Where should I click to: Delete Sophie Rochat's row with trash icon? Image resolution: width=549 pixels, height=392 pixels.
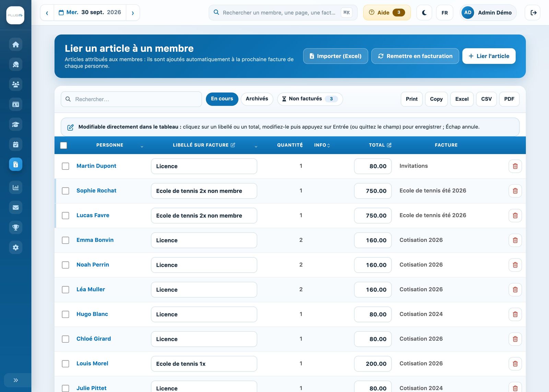(x=515, y=191)
